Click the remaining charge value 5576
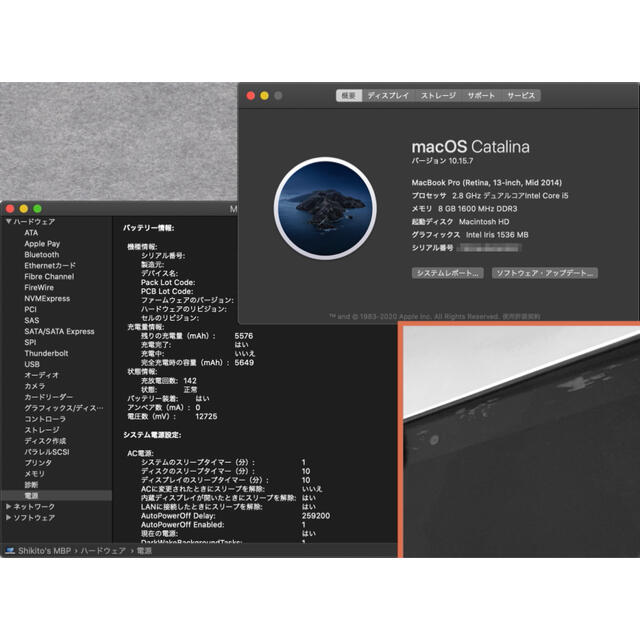Viewport: 640px width, 640px height. (244, 336)
